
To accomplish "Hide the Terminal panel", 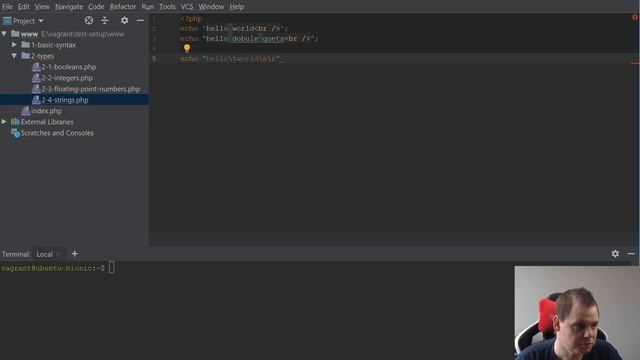I will coord(631,254).
